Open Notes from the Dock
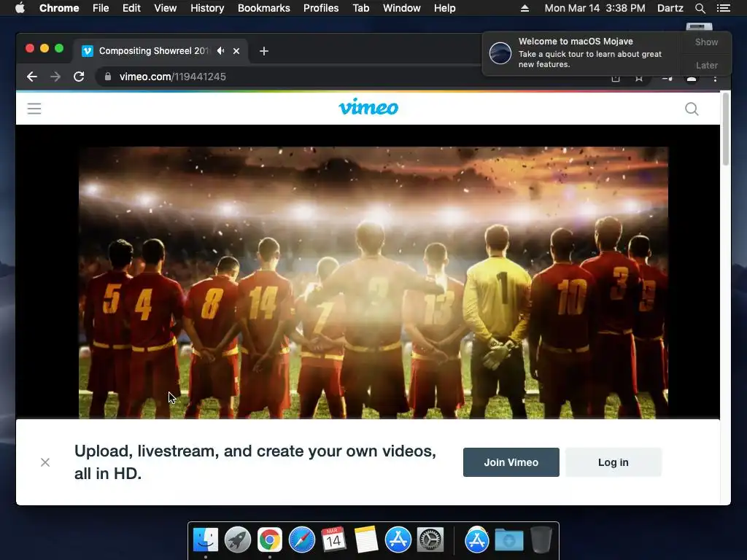This screenshot has height=560, width=747. (x=366, y=540)
